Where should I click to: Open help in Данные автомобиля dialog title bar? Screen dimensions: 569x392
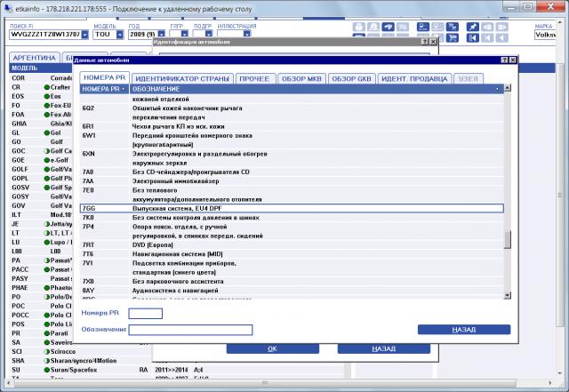point(504,60)
